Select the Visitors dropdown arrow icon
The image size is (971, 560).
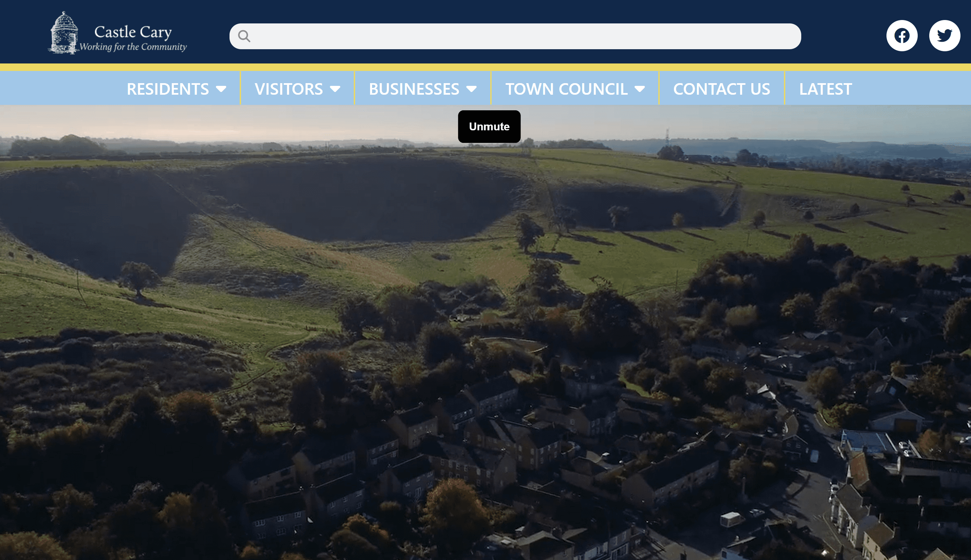click(x=335, y=89)
